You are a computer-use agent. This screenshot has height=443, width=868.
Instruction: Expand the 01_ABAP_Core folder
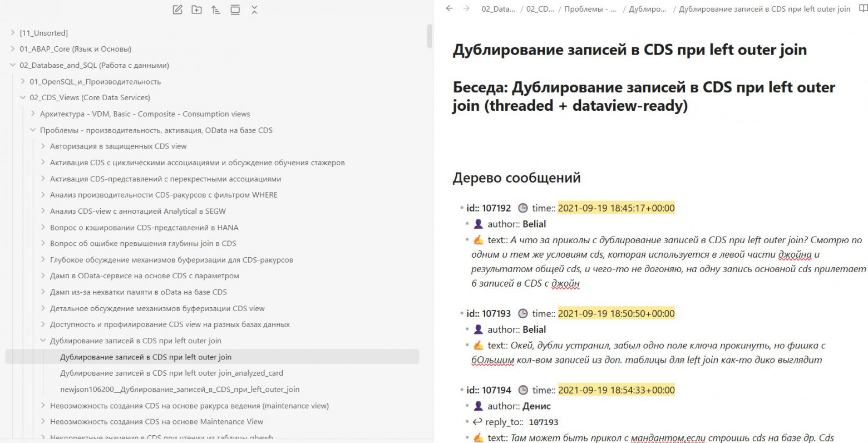[x=75, y=49]
